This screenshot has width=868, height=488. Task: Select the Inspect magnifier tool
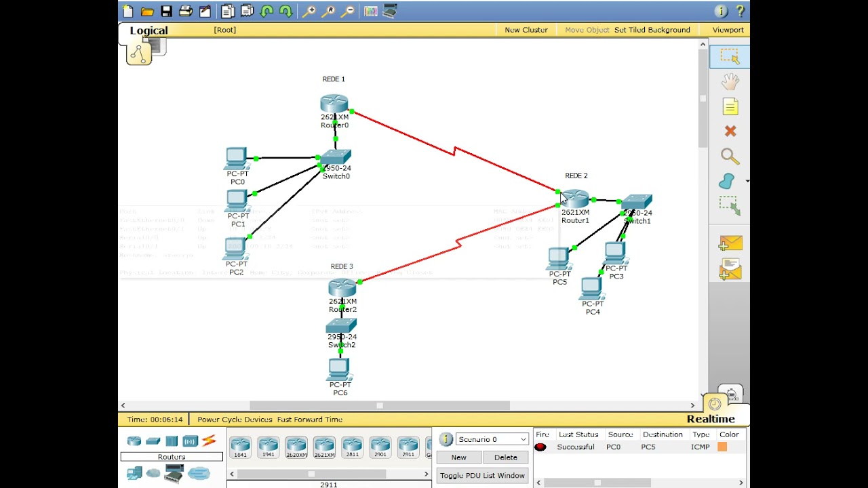(730, 157)
